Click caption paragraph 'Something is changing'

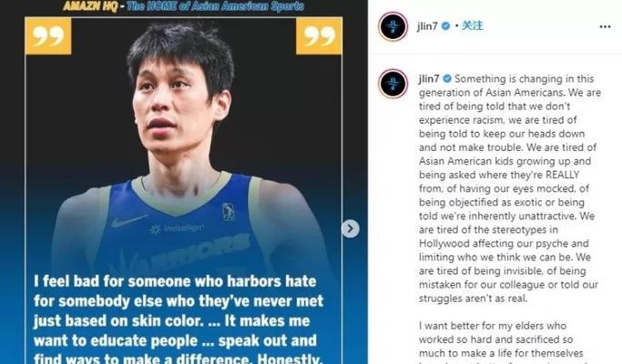[x=510, y=188]
